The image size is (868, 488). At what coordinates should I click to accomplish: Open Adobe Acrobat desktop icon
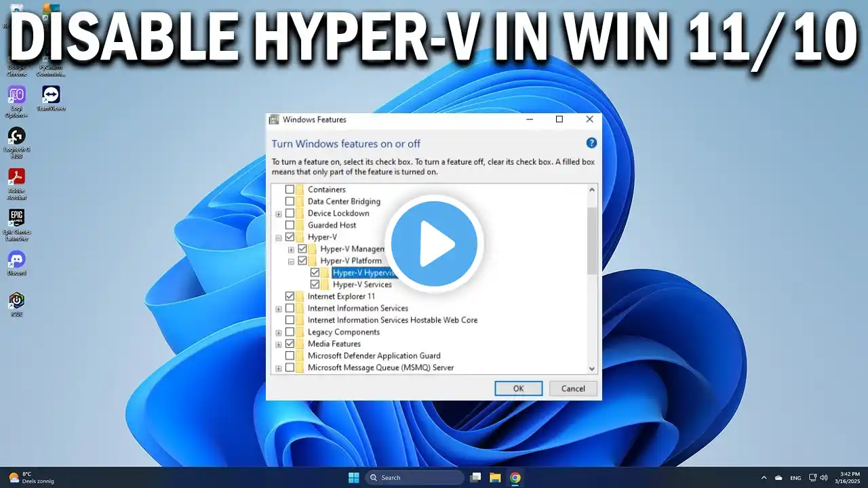[x=16, y=184]
